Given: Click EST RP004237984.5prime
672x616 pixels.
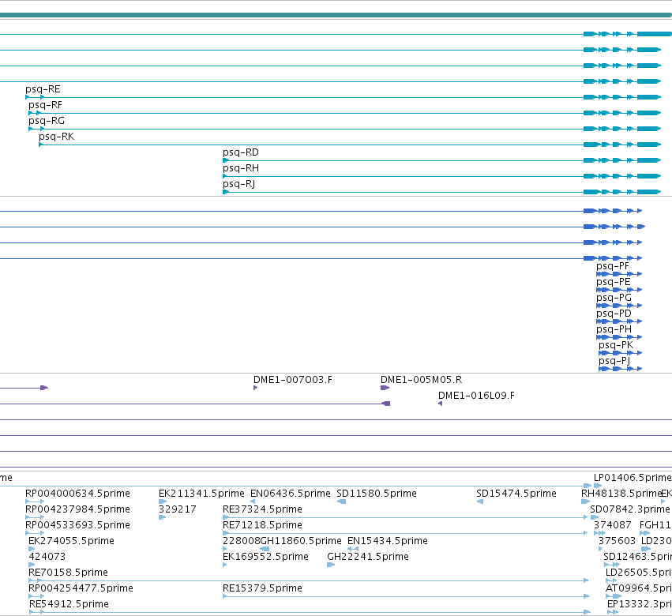Looking at the screenshot, I should [x=77, y=509].
